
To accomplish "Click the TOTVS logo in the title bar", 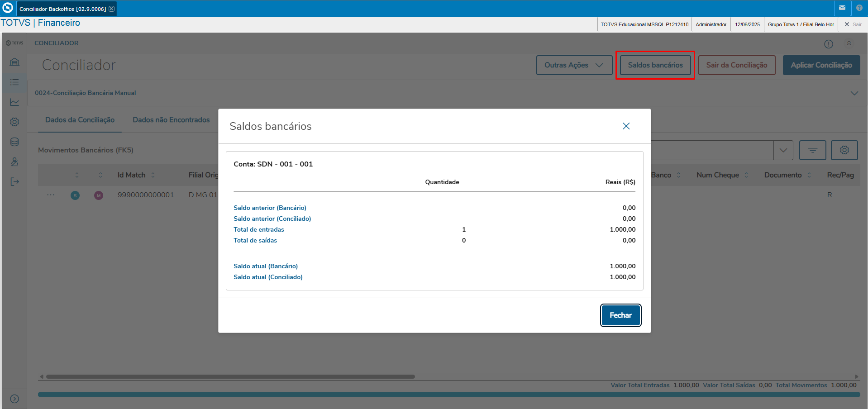I will [8, 8].
